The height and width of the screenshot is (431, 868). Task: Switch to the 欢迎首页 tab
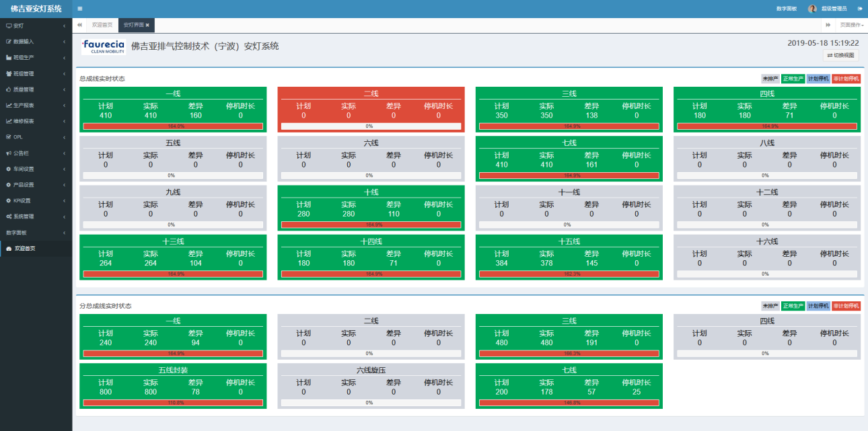(102, 25)
